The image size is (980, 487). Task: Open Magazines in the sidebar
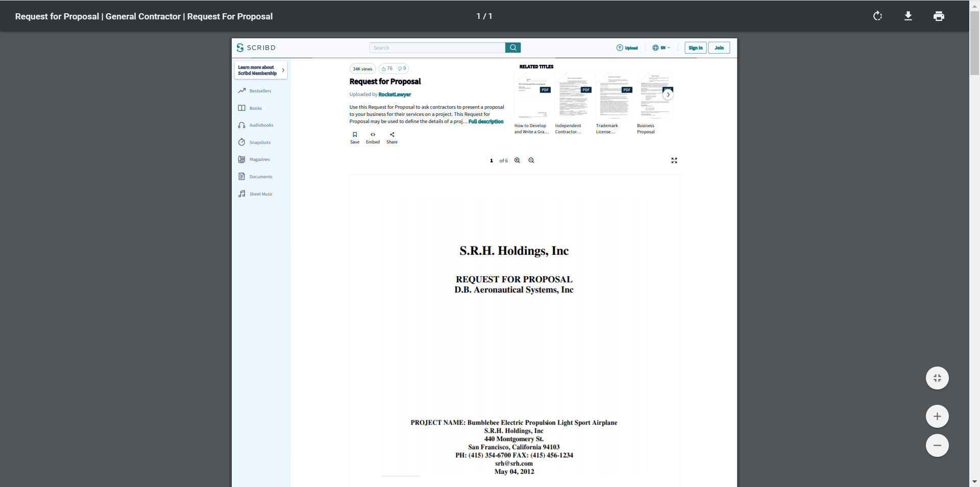pyautogui.click(x=254, y=159)
